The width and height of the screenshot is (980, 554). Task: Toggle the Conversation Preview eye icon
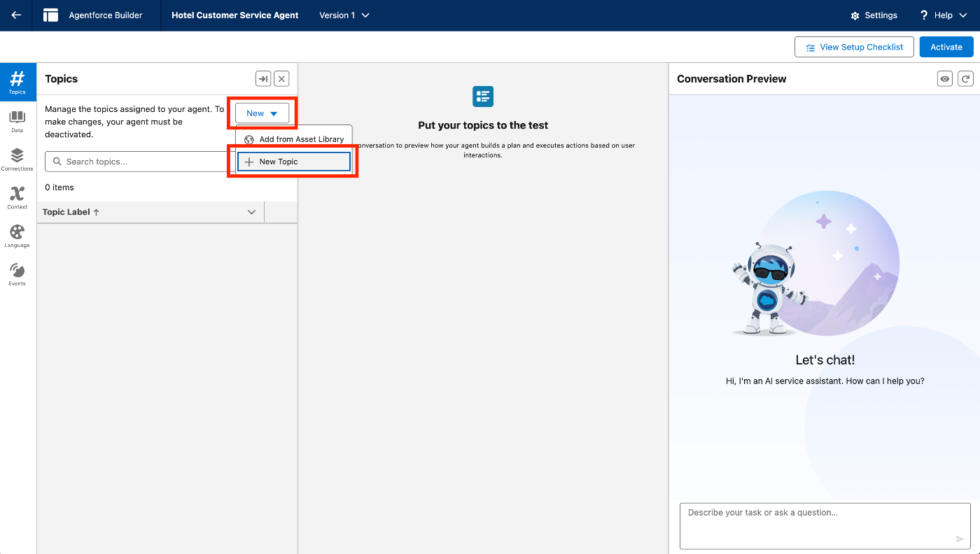[945, 79]
